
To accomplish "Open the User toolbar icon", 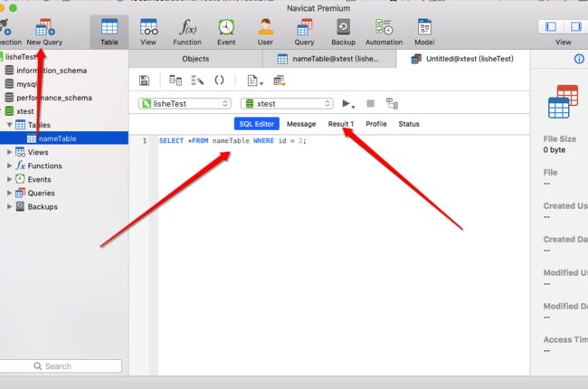I will coord(265,32).
